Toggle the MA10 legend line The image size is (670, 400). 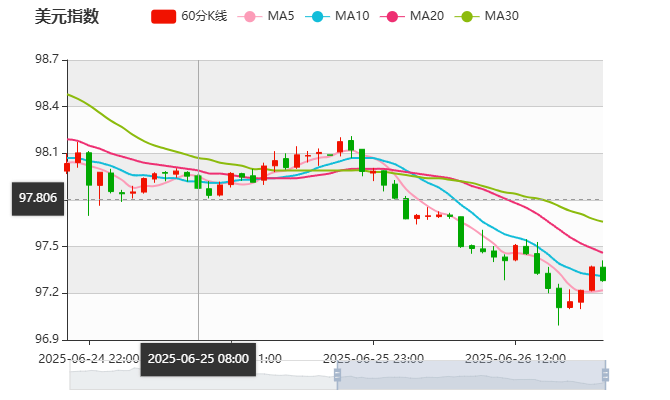click(x=337, y=16)
